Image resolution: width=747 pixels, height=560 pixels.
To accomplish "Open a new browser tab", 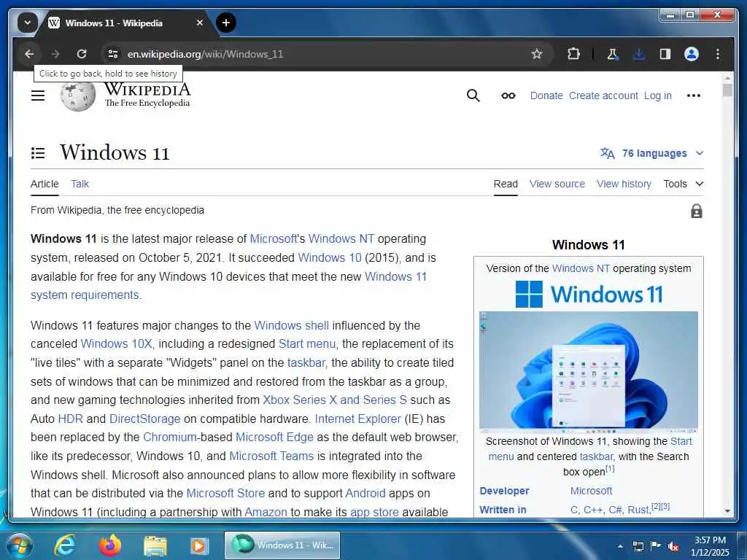I will 226,23.
